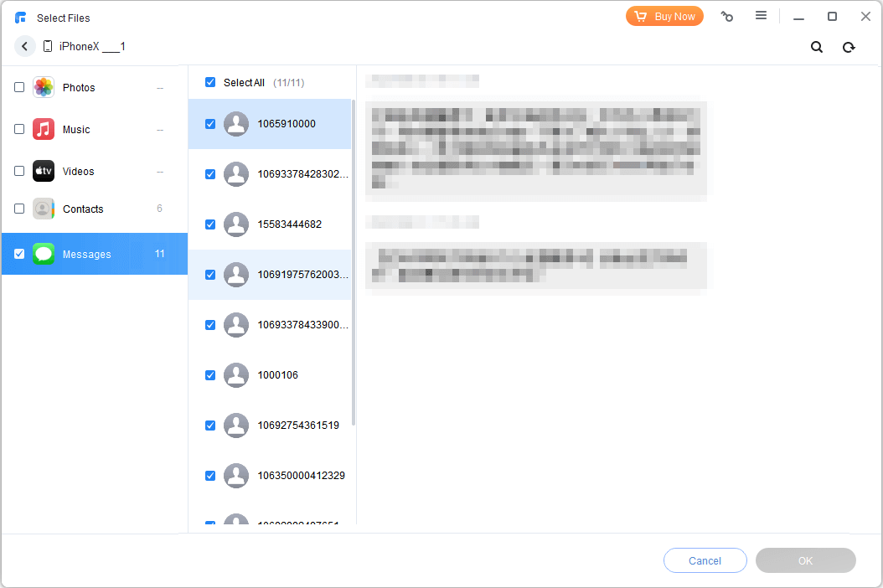Click the Photos app icon
The width and height of the screenshot is (883, 588).
tap(44, 88)
